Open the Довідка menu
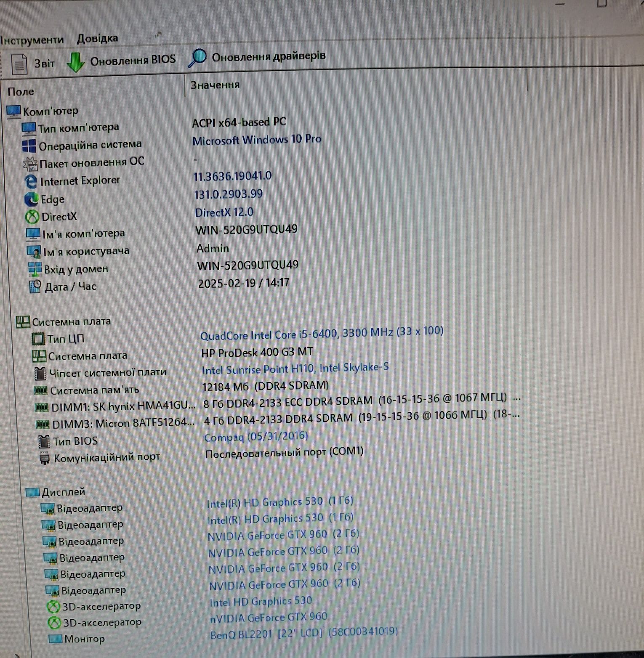The image size is (644, 658). [97, 39]
